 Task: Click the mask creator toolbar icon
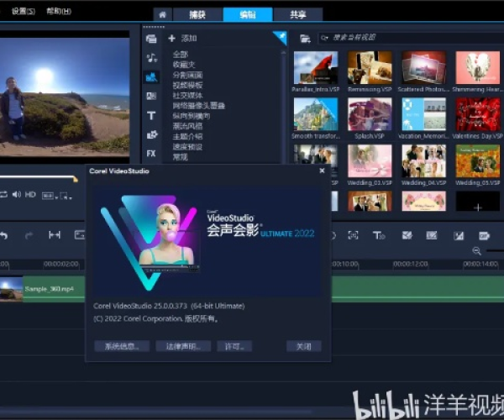click(407, 235)
